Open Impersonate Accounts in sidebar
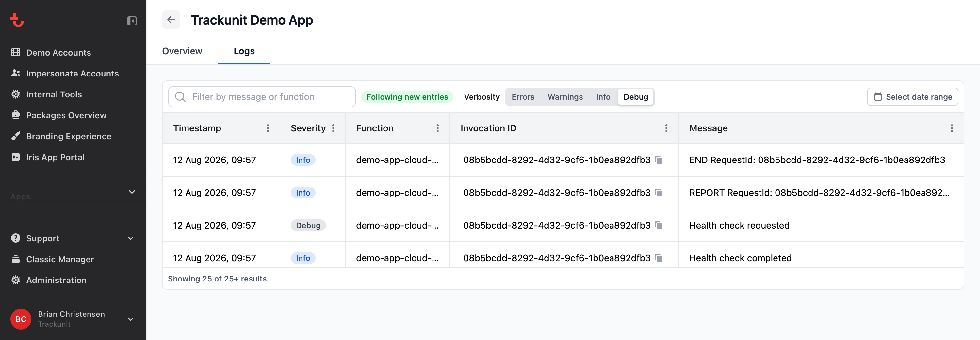This screenshot has width=980, height=340. click(x=73, y=73)
